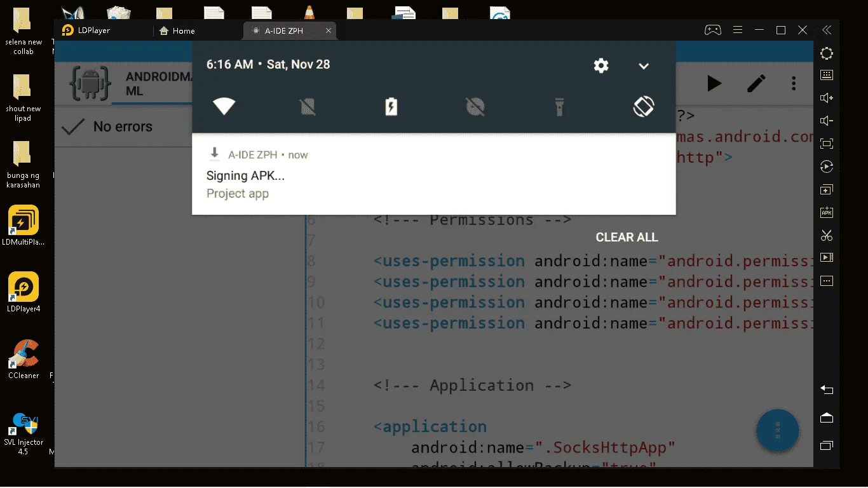The width and height of the screenshot is (868, 488).
Task: Close the A-IDE ZPH tab
Action: pos(329,30)
